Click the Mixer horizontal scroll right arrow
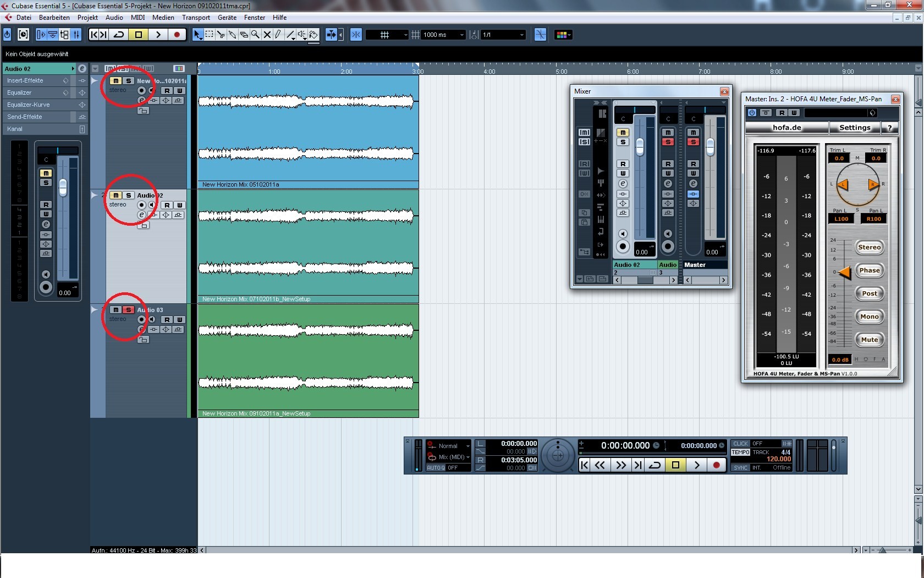 [673, 280]
